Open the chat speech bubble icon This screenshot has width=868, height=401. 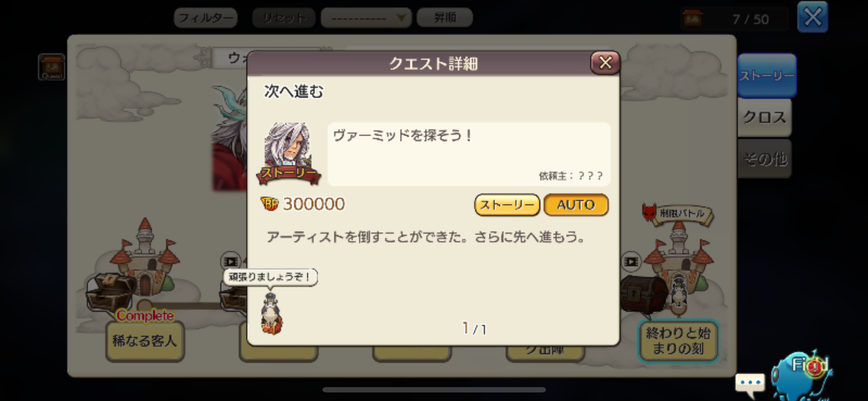pyautogui.click(x=750, y=383)
